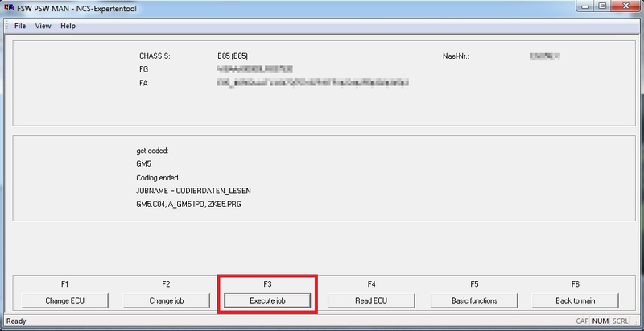Viewport: 644px width, 331px height.
Task: Click the E85 (E85) chassis value
Action: click(x=232, y=56)
